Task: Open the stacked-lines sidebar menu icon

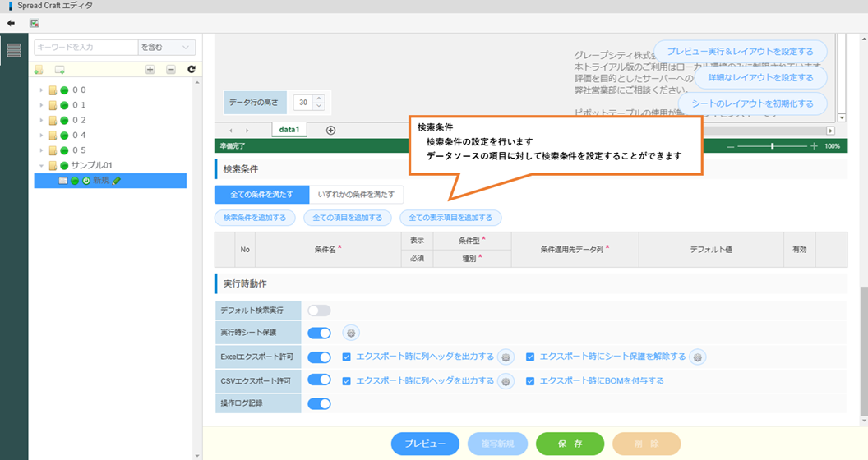Action: click(x=14, y=50)
